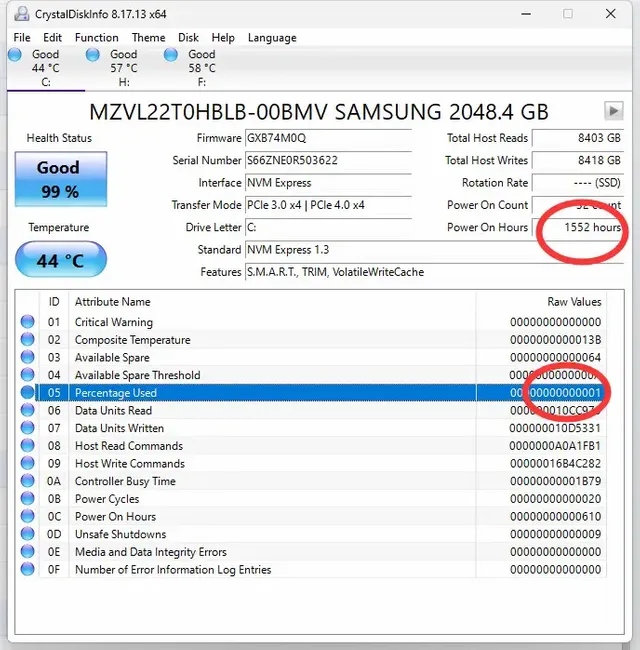The image size is (640, 650).
Task: Click the status orb for Controller Busy Time
Action: [x=27, y=481]
